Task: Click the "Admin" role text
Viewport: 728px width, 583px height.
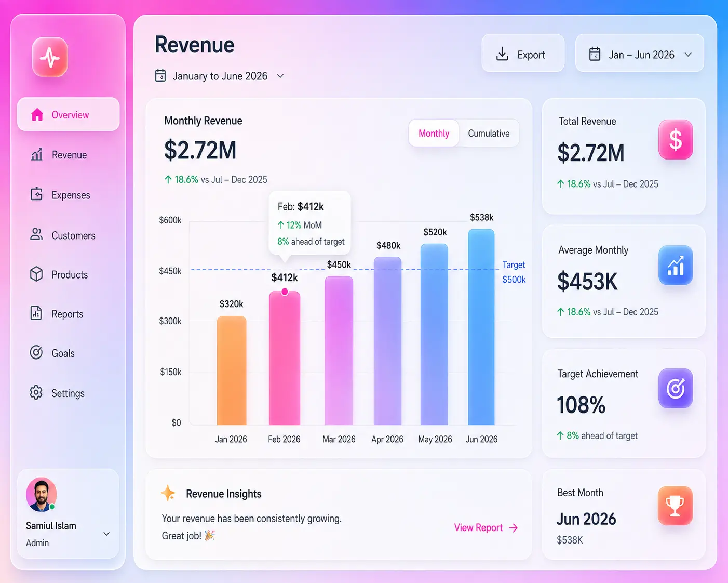Action: point(37,542)
